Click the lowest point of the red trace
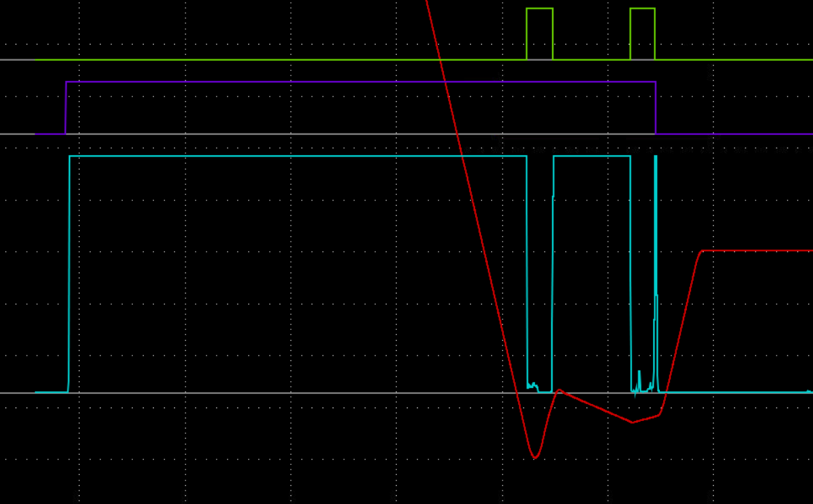This screenshot has height=504, width=813. click(534, 458)
